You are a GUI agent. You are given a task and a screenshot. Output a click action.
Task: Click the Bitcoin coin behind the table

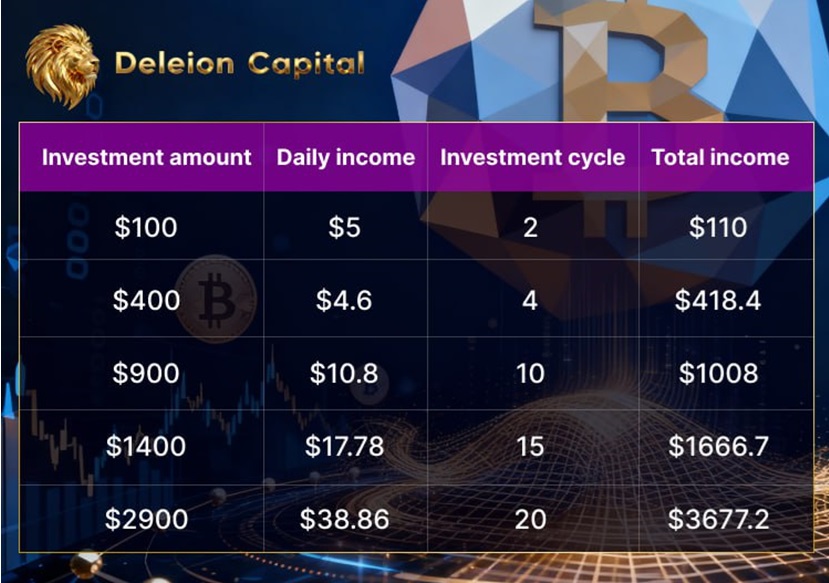(215, 298)
